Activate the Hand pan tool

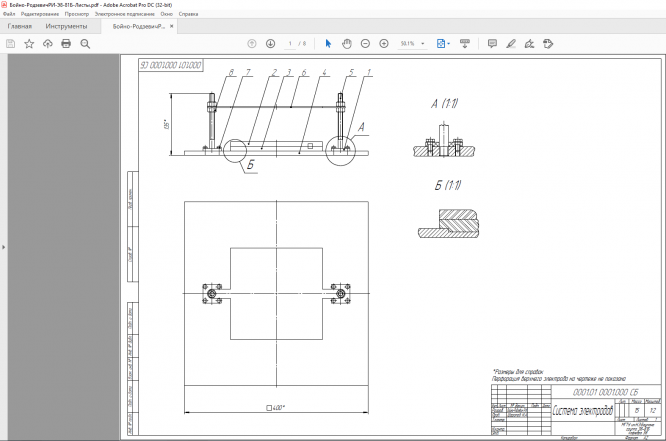[x=347, y=44]
